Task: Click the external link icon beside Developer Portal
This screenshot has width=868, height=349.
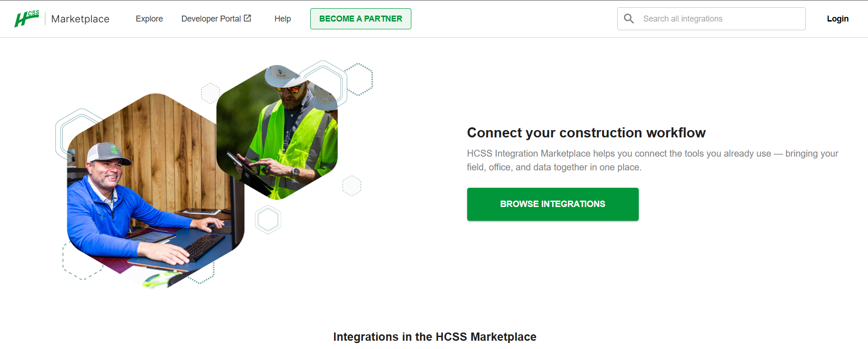Action: click(248, 18)
